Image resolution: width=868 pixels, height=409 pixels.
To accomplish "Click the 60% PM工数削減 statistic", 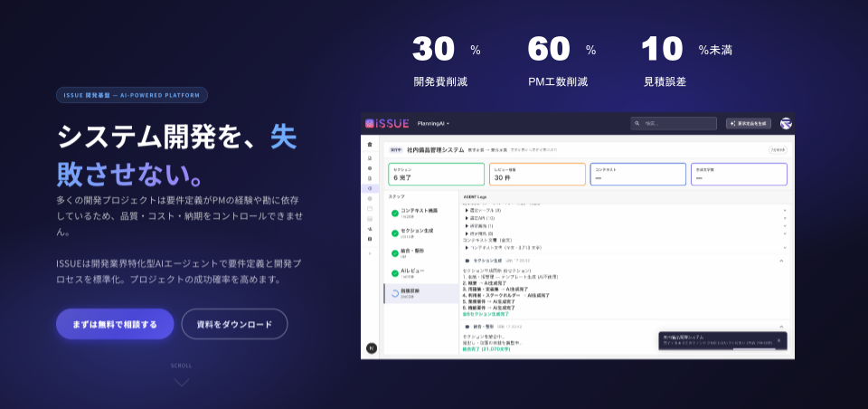I will 561,62.
